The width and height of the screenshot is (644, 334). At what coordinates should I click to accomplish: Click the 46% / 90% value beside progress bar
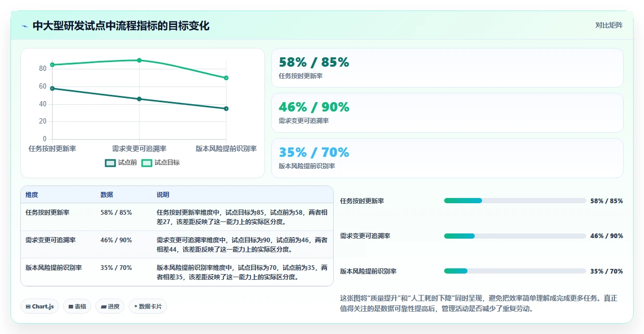607,236
